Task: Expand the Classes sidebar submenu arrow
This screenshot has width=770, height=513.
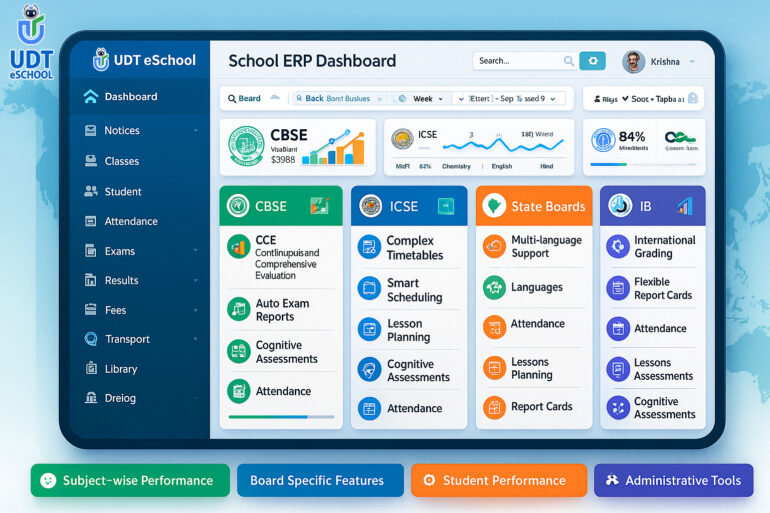Action: (x=196, y=161)
